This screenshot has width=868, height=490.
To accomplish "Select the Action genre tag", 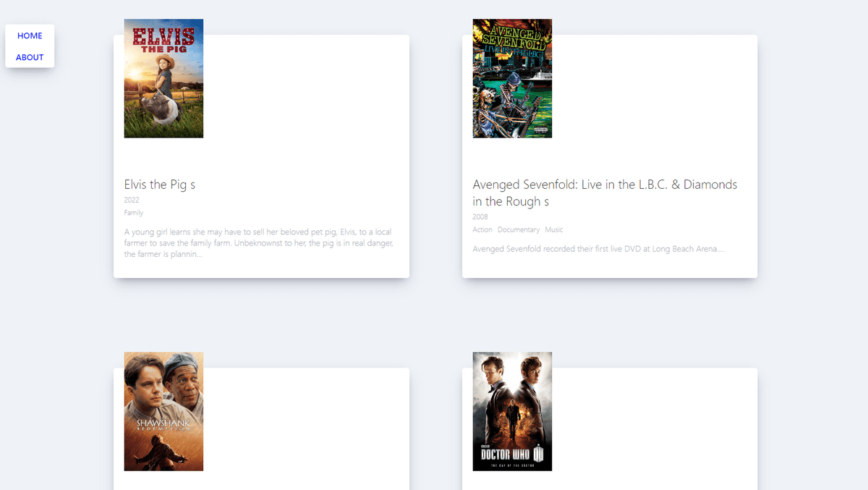I will click(x=482, y=229).
